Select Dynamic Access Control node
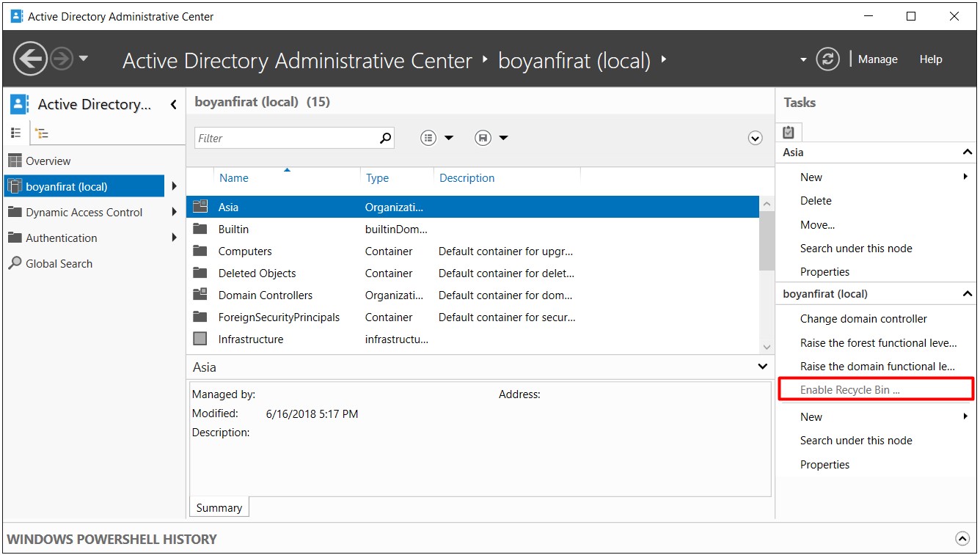 [x=84, y=212]
